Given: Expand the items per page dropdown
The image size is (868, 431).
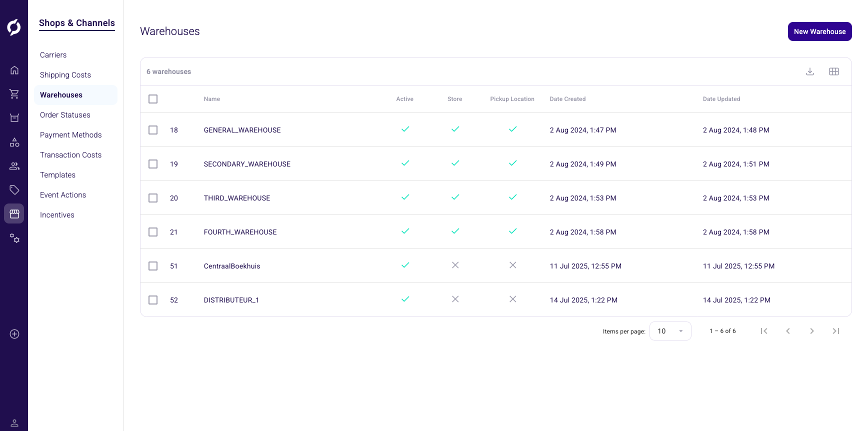Looking at the screenshot, I should pyautogui.click(x=670, y=331).
